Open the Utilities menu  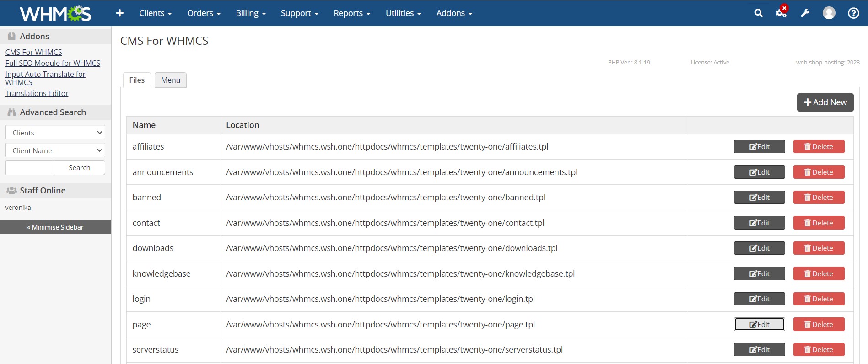pyautogui.click(x=403, y=13)
